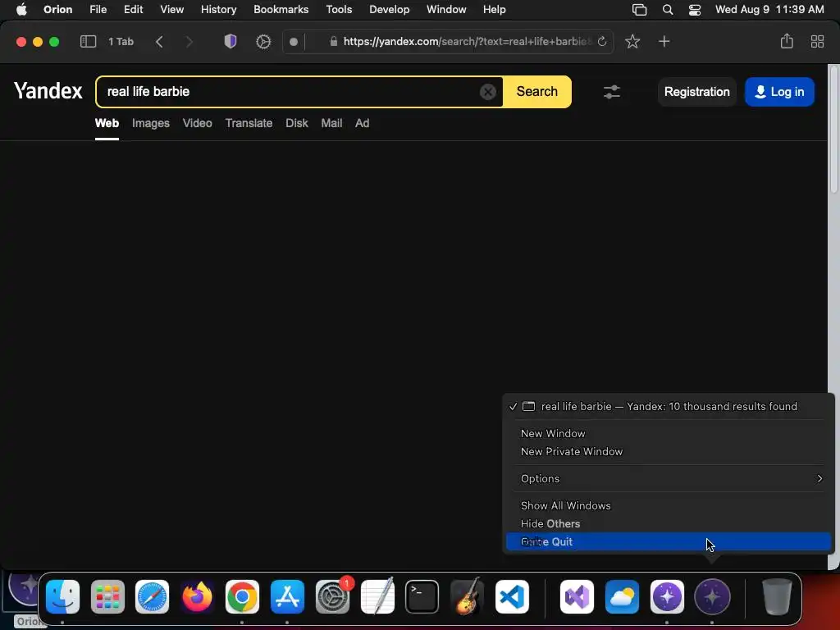Open Launchpad from the Dock

107,596
